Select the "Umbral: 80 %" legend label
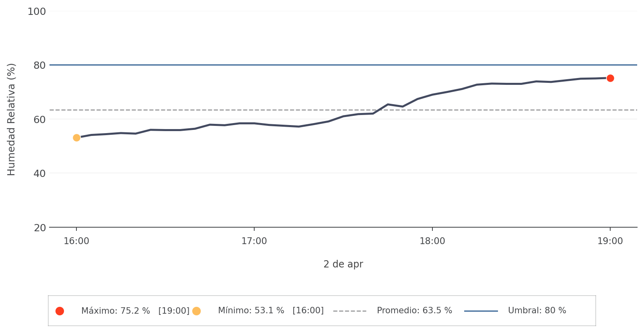The height and width of the screenshot is (333, 644). pyautogui.click(x=537, y=311)
